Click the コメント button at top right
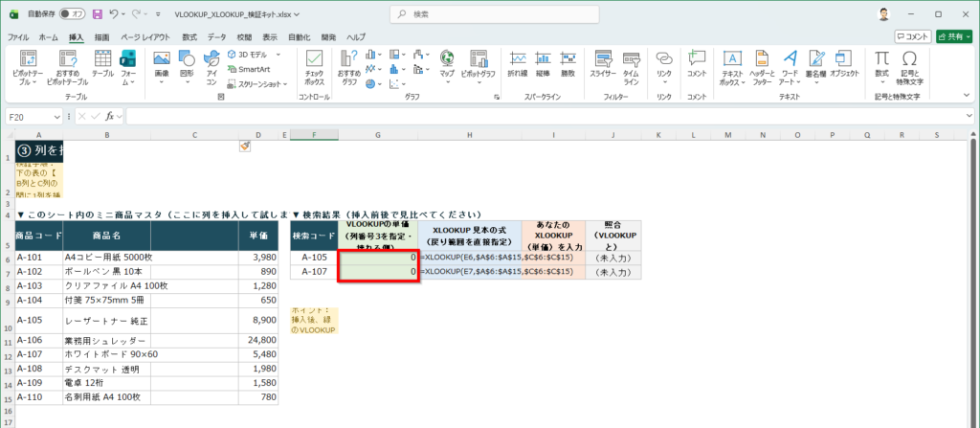 pyautogui.click(x=913, y=37)
